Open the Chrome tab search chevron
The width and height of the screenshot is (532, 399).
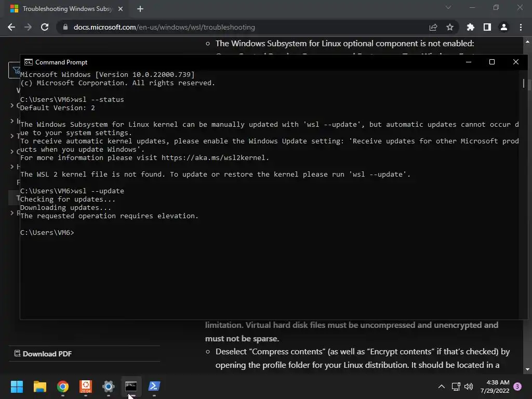[448, 7]
